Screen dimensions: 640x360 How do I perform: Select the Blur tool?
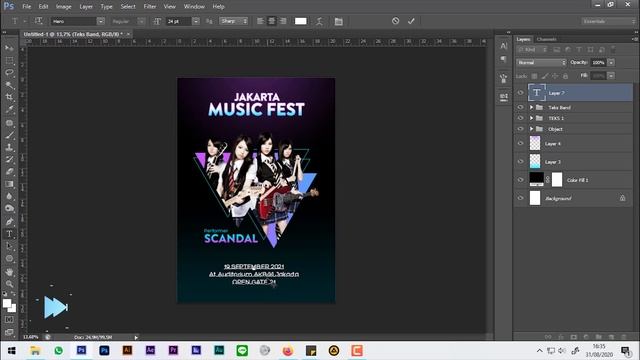[9, 196]
